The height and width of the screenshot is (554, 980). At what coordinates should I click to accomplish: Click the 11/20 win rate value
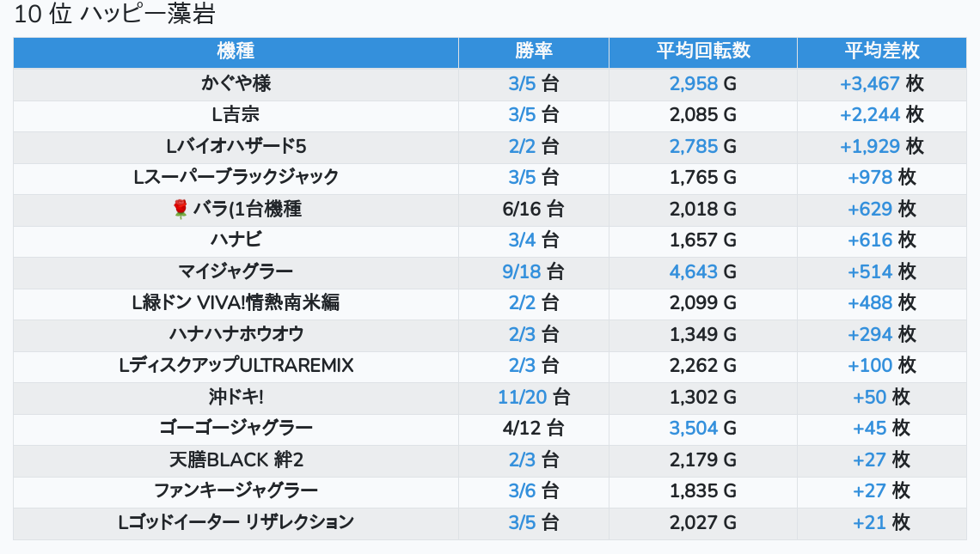point(522,398)
